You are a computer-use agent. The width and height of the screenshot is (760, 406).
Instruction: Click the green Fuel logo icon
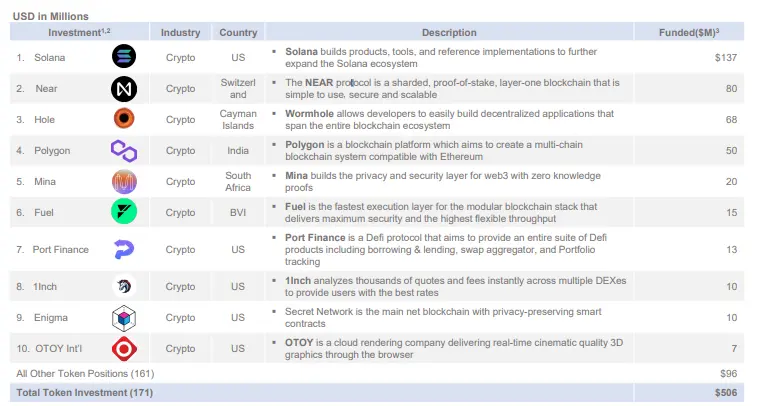point(124,212)
